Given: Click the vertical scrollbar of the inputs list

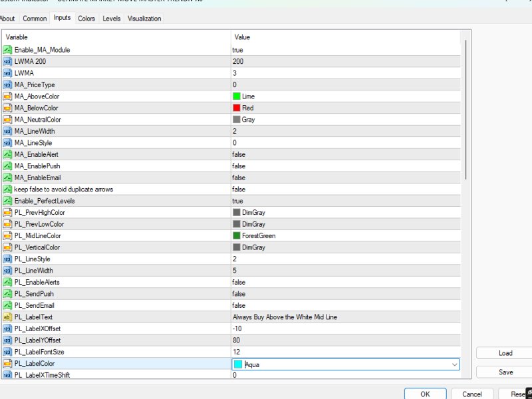Looking at the screenshot, I should [x=466, y=110].
